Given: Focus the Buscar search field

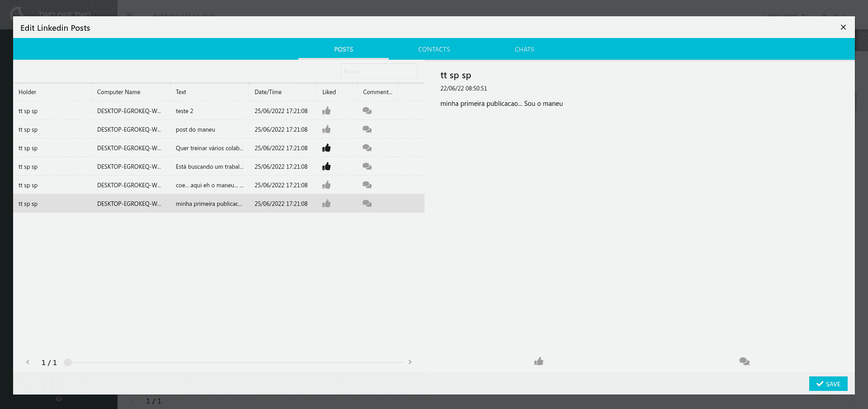Looking at the screenshot, I should click(x=378, y=71).
